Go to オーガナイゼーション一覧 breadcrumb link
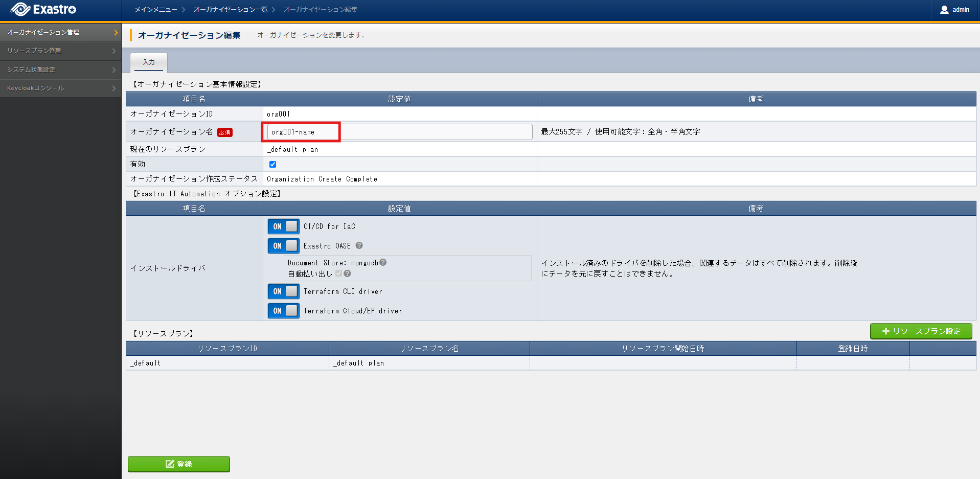Screen dimensions: 980x479 (x=230, y=10)
